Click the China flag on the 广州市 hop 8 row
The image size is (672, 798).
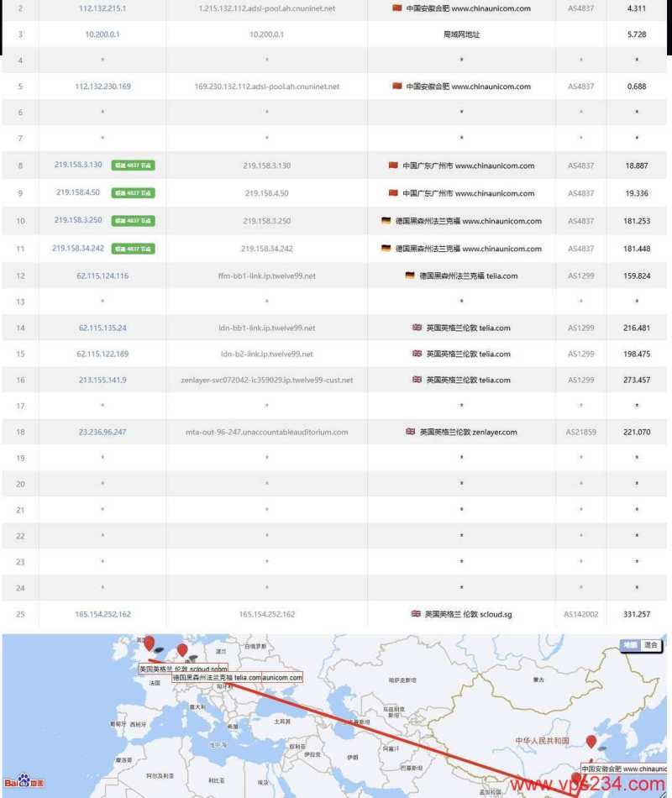click(x=391, y=165)
